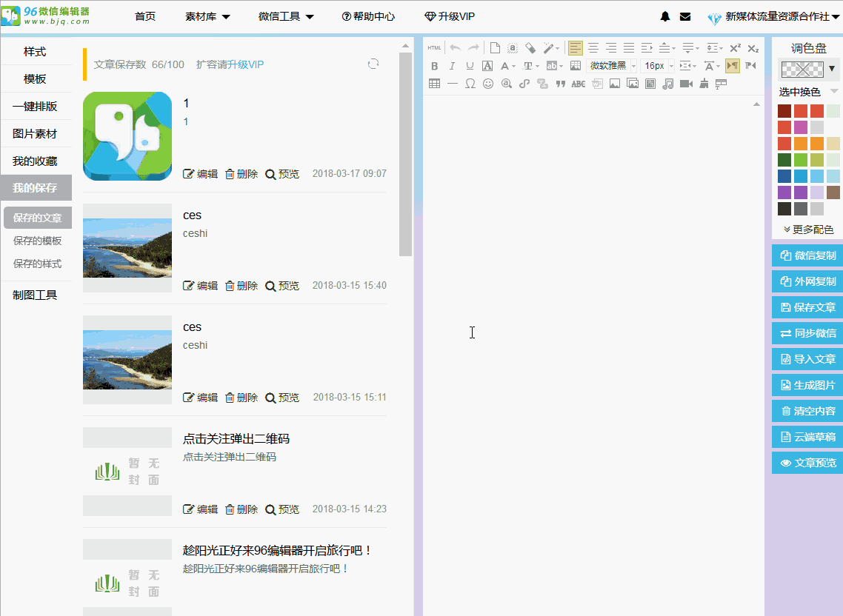Toggle superscript formatting

[735, 48]
